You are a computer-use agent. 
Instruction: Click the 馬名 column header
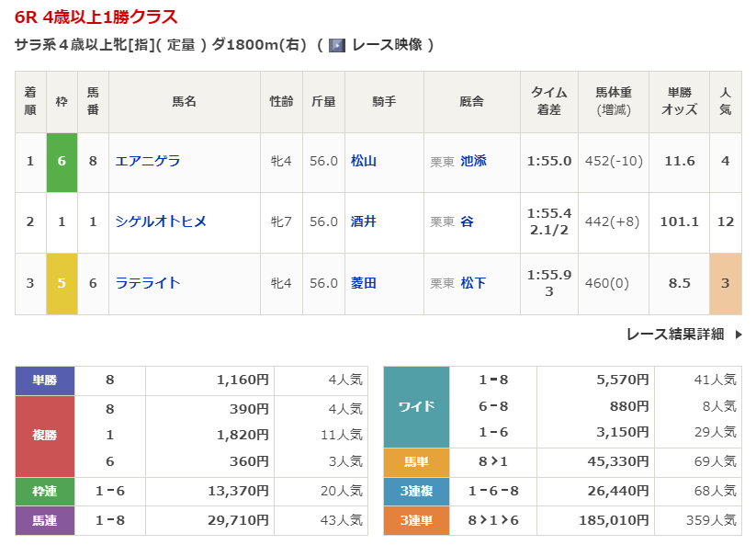pyautogui.click(x=184, y=101)
